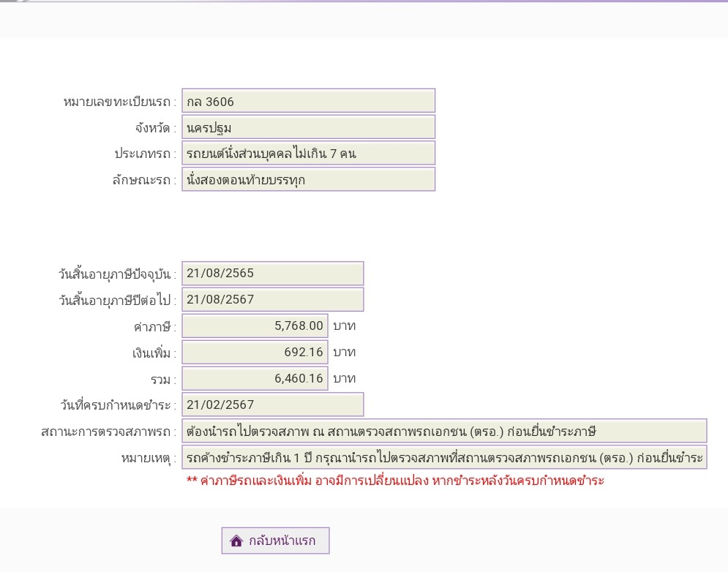Screen dimensions: 728x572
Task: Click the remark field รถค้างชำระภาษีเกิน 1 ปี
Action: tap(444, 457)
